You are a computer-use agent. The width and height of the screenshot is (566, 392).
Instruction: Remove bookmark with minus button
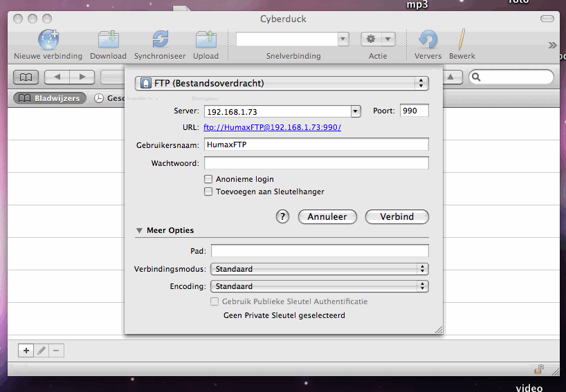coord(56,351)
